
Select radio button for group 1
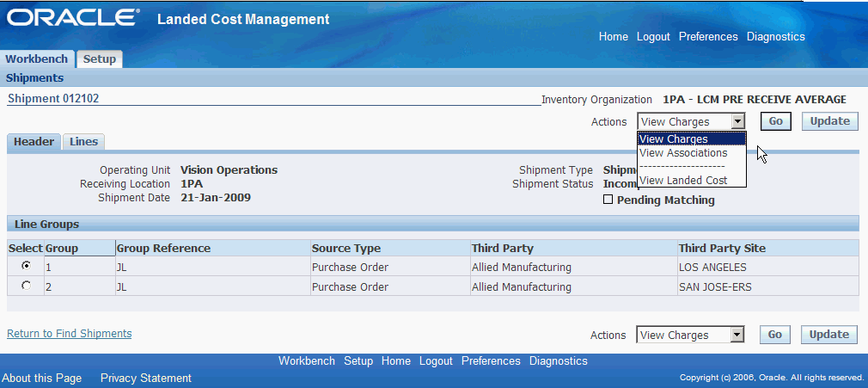(x=26, y=266)
